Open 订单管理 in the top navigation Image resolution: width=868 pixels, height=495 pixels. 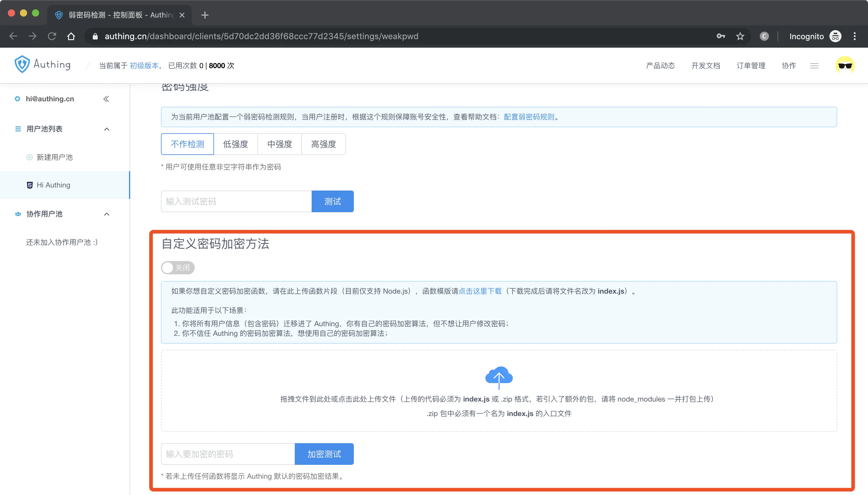751,66
